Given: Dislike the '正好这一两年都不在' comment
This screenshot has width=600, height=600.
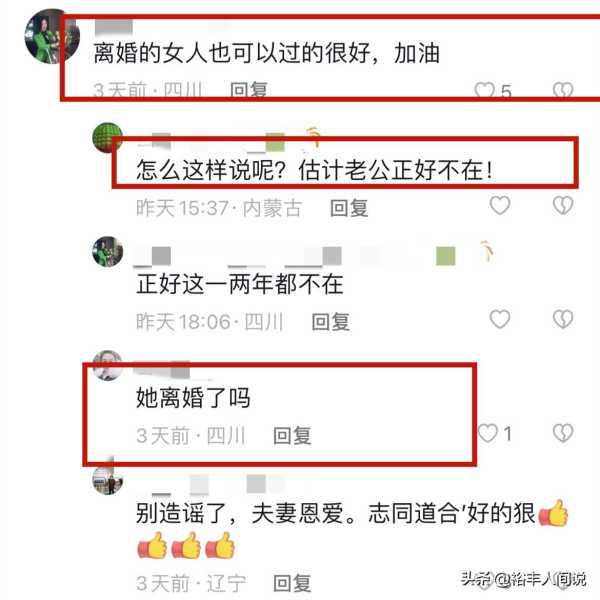Looking at the screenshot, I should point(563,319).
